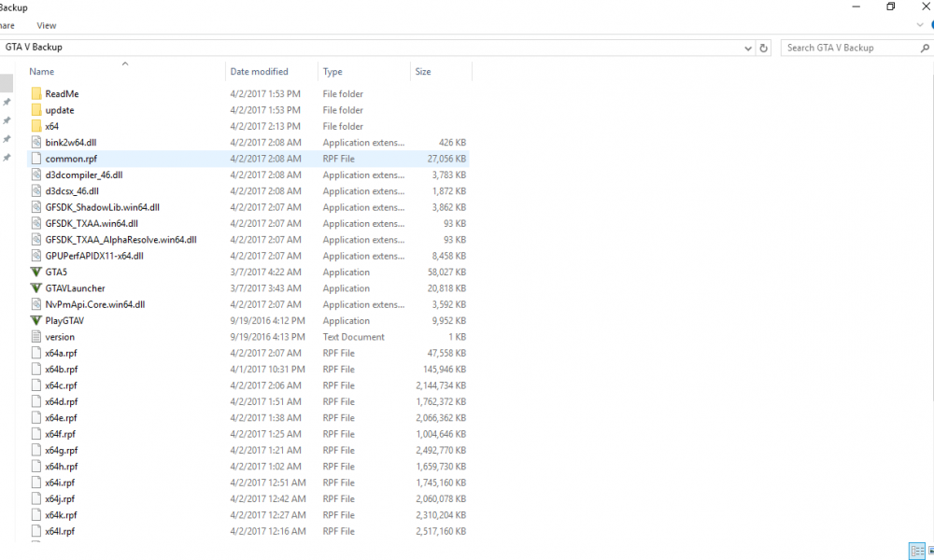The width and height of the screenshot is (934, 560).
Task: Select the x64k.rpf file name
Action: (x=61, y=515)
